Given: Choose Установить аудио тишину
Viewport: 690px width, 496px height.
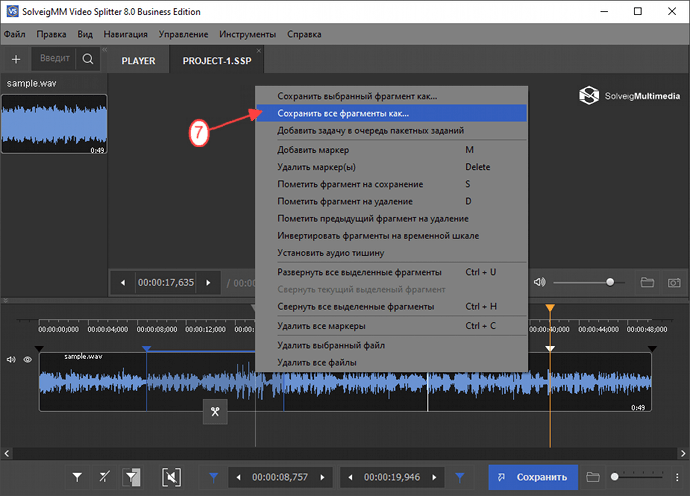Looking at the screenshot, I should pyautogui.click(x=391, y=253).
